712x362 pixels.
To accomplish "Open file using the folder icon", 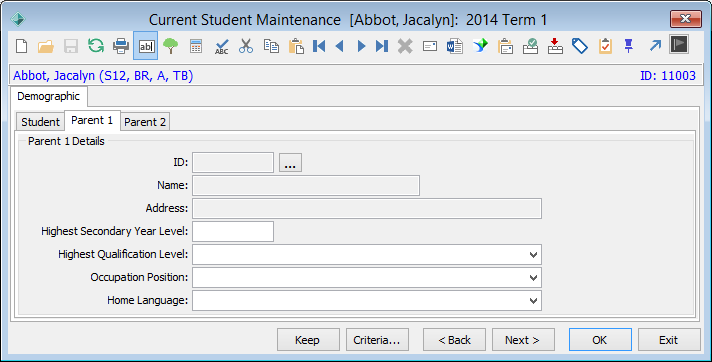I will [x=46, y=46].
